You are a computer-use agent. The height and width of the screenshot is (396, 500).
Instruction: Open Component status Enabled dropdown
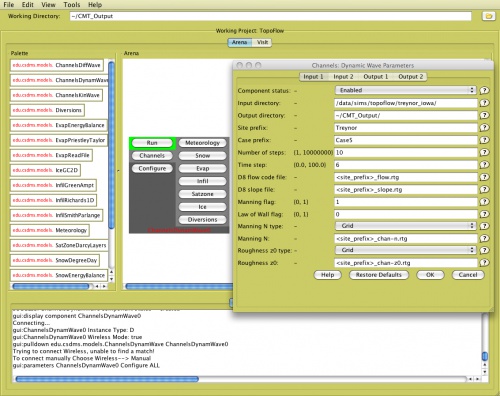click(x=406, y=90)
